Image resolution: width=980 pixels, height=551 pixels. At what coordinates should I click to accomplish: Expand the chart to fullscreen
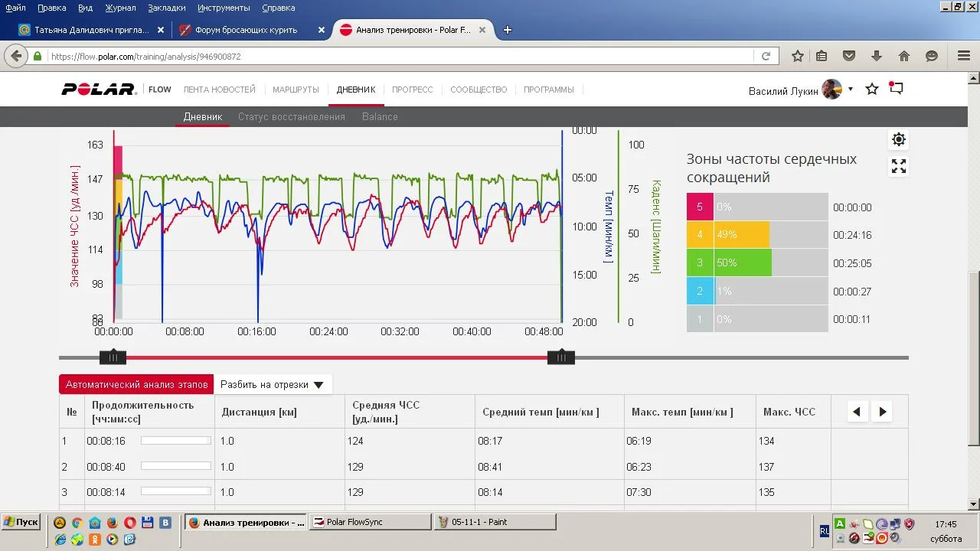coord(899,166)
